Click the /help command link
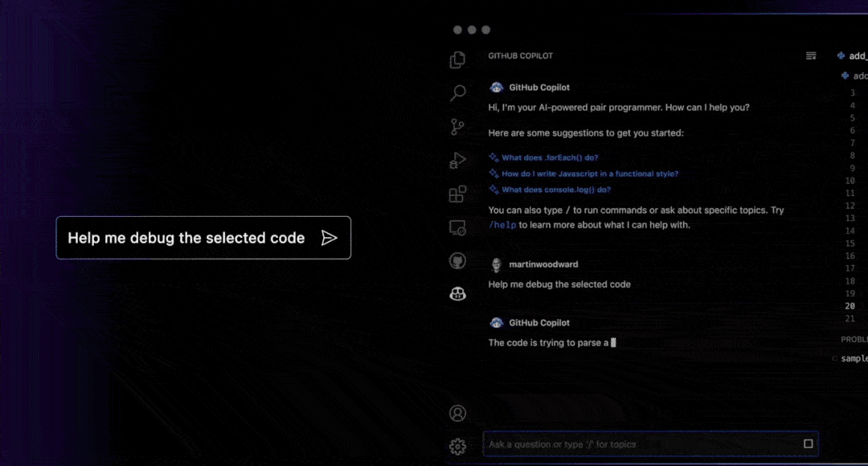Screen dimensions: 868x466 click(502, 225)
